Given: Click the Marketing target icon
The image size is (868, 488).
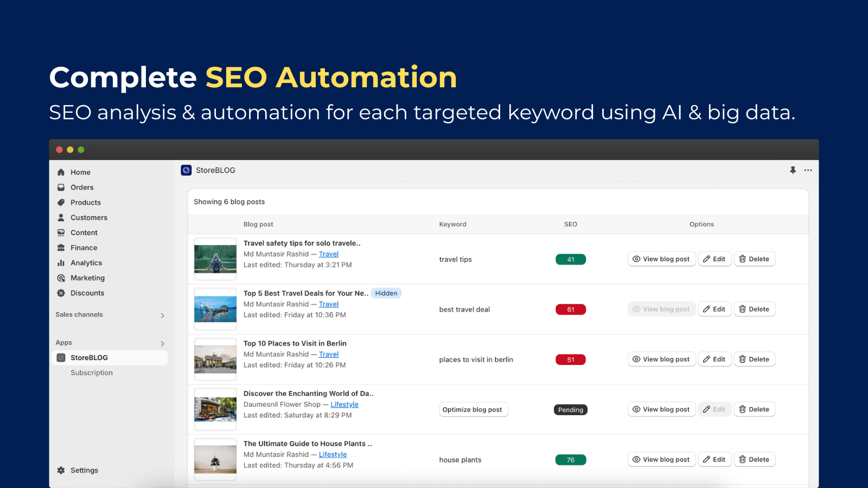Looking at the screenshot, I should pyautogui.click(x=61, y=278).
